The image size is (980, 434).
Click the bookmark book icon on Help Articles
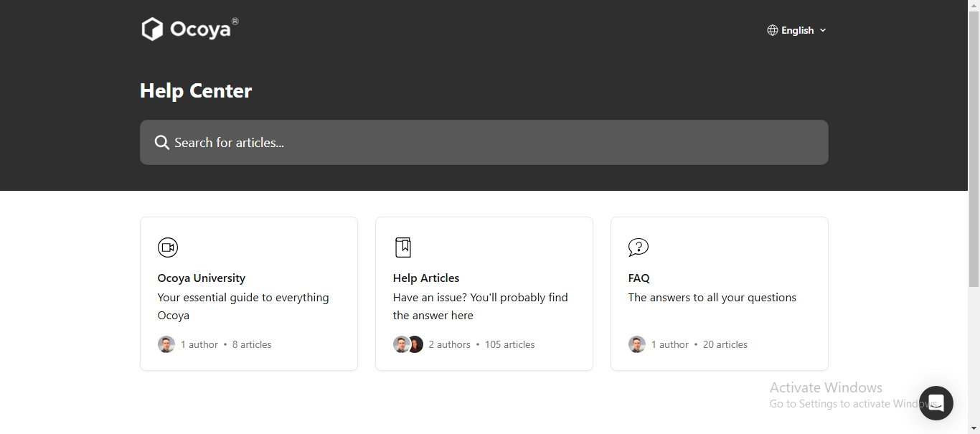tap(403, 247)
